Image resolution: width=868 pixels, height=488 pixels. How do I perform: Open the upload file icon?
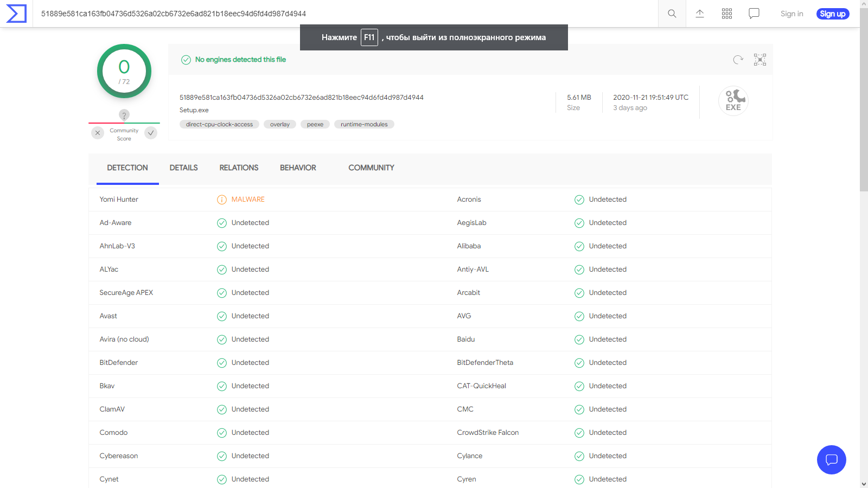(700, 14)
